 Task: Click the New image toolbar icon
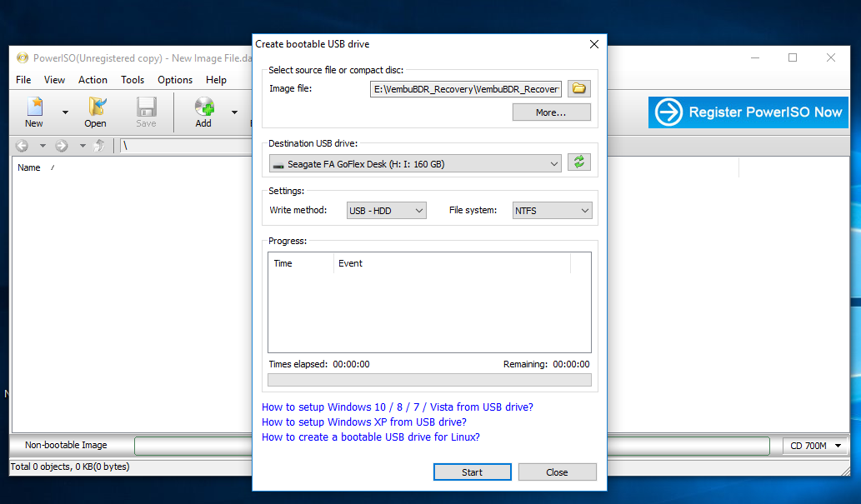[x=34, y=112]
